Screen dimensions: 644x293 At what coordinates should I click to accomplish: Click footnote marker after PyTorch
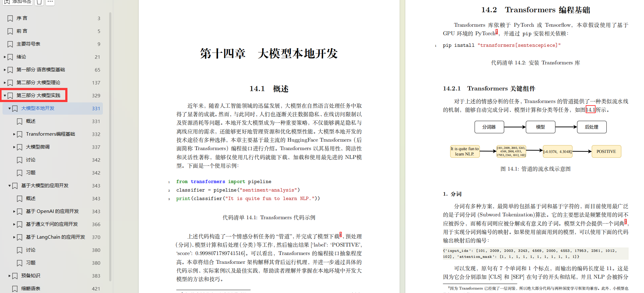coord(497,31)
